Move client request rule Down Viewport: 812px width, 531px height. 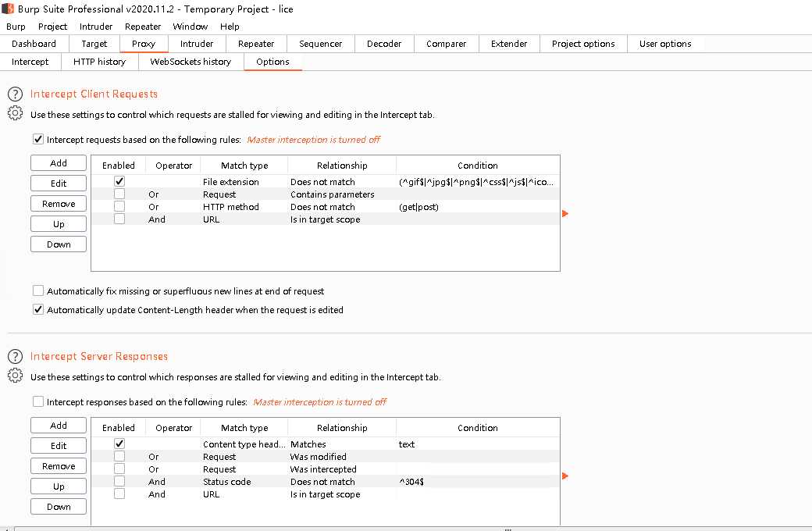[x=59, y=244]
